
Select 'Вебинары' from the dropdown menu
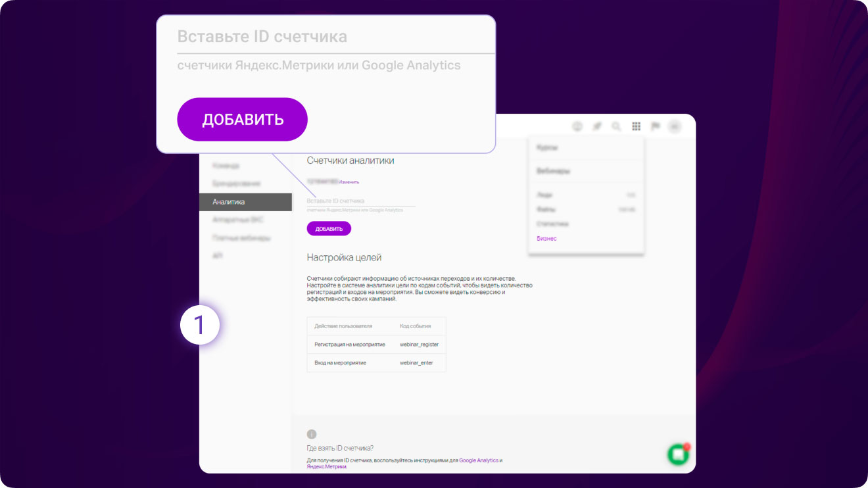[553, 171]
